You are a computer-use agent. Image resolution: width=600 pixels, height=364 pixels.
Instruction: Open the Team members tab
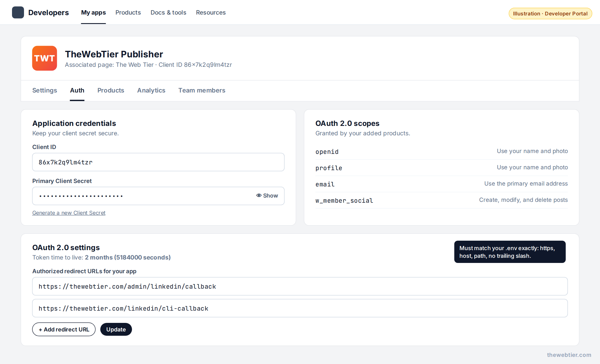tap(202, 90)
